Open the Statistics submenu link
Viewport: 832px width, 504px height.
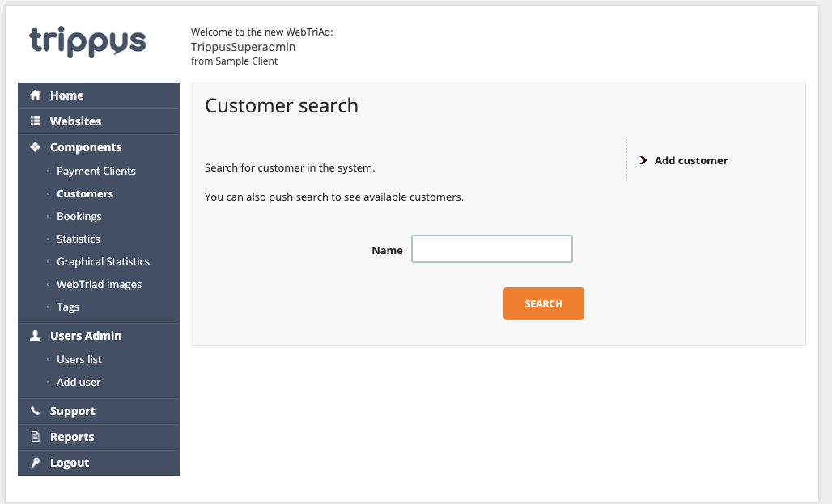(78, 239)
